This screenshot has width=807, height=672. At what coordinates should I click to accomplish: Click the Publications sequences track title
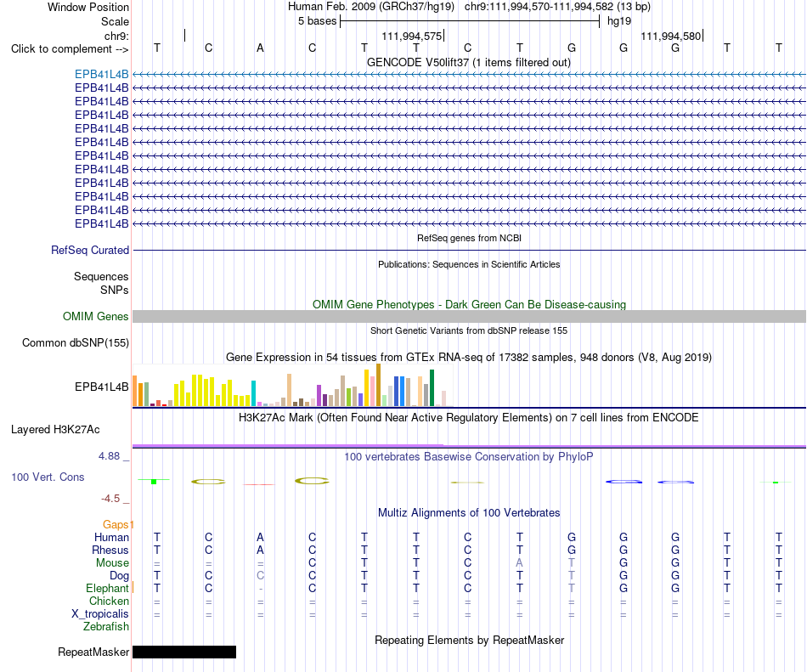pos(469,264)
